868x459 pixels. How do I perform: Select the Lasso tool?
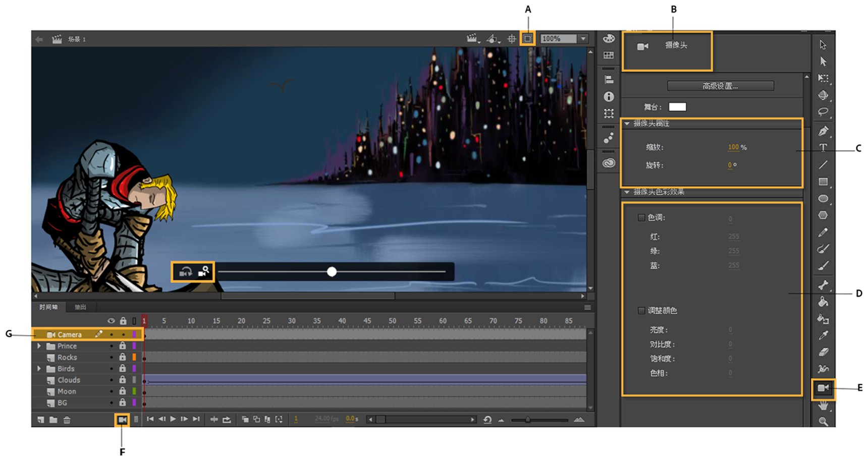pyautogui.click(x=823, y=112)
